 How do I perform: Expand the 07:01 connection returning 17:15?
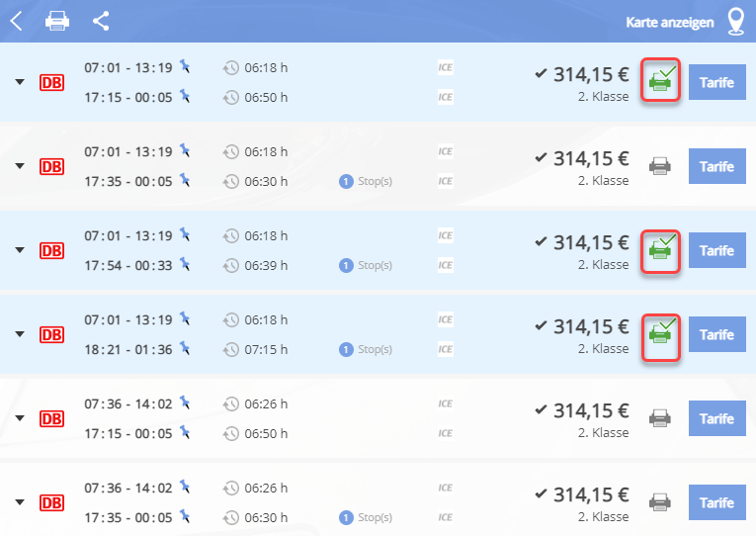click(x=20, y=82)
